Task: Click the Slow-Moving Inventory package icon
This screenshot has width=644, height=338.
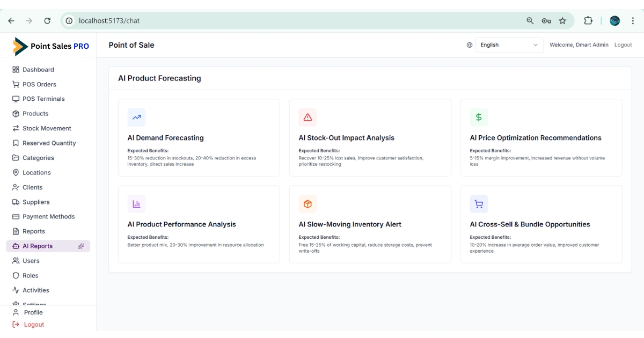Action: pos(308,204)
